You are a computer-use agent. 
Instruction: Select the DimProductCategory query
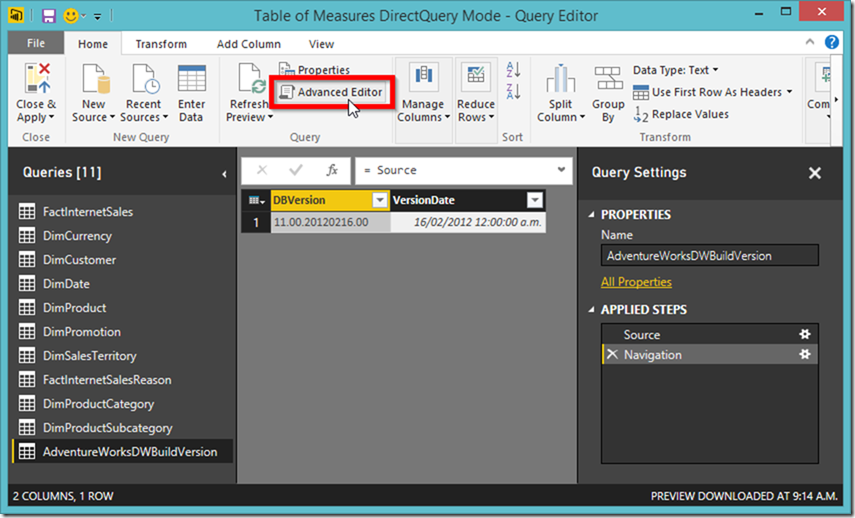[123, 403]
